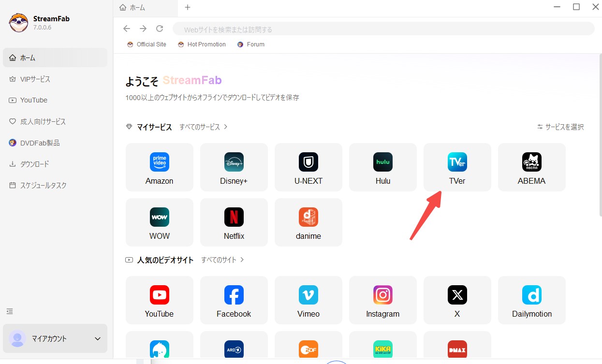
Task: Open the TVer service indicated by arrow
Action: pos(457,167)
